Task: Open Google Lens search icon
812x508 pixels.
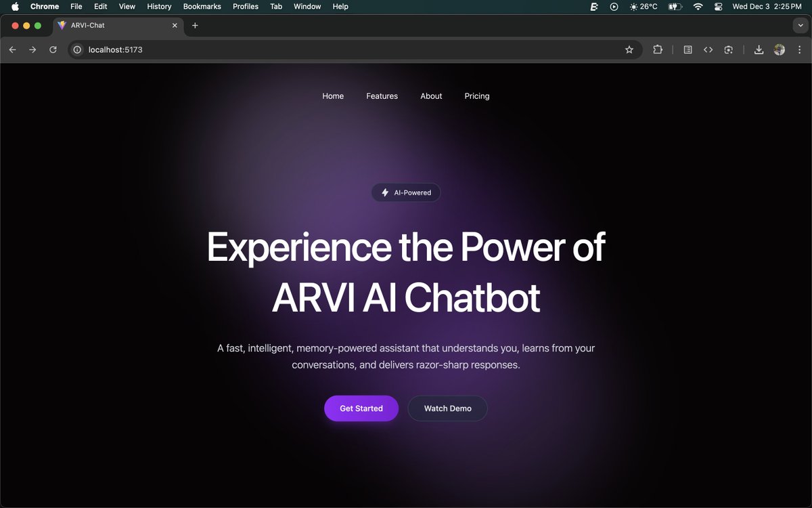Action: tap(728, 49)
